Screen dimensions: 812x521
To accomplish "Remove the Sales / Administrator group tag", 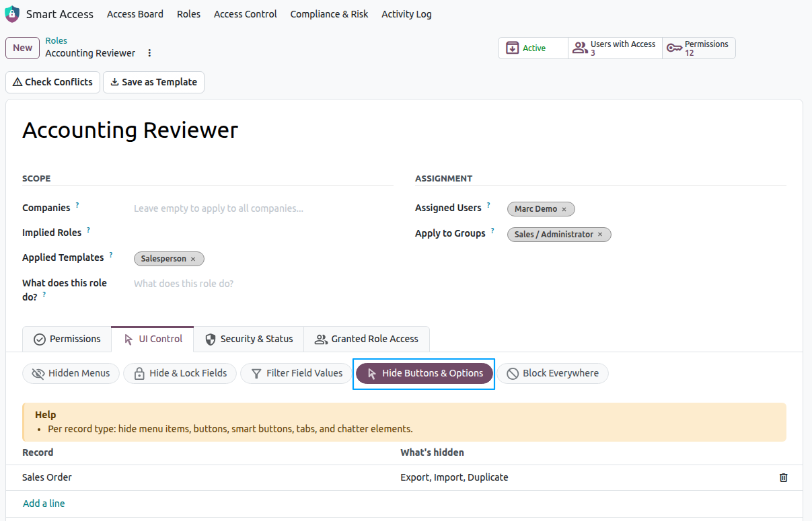I will pos(600,235).
